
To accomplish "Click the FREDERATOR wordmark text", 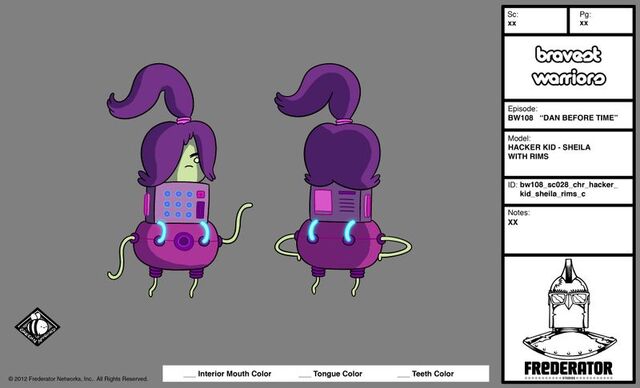I will (569, 368).
